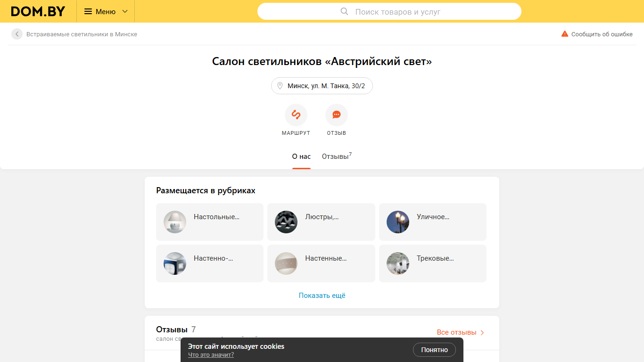
Task: Select the Настенные… rubric text
Action: pos(326,258)
